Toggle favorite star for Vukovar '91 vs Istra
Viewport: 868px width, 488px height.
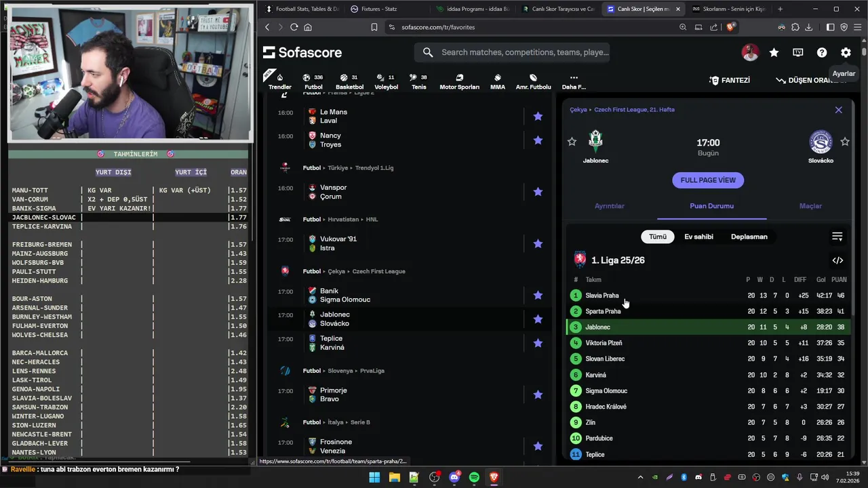click(x=538, y=243)
